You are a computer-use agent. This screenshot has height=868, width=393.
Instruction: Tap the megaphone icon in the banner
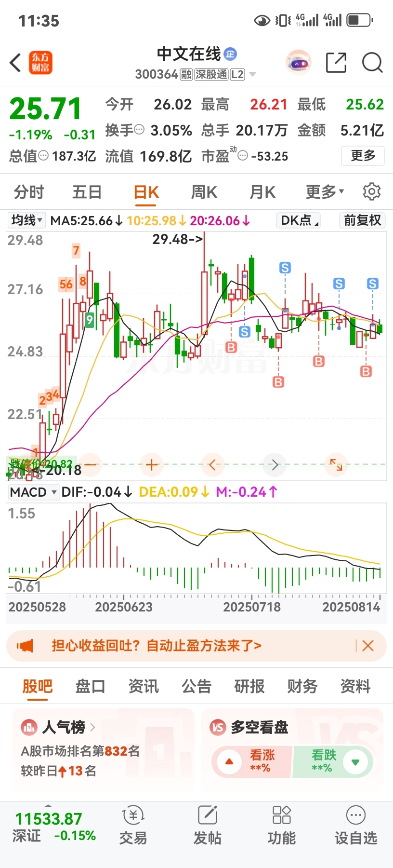pyautogui.click(x=25, y=646)
